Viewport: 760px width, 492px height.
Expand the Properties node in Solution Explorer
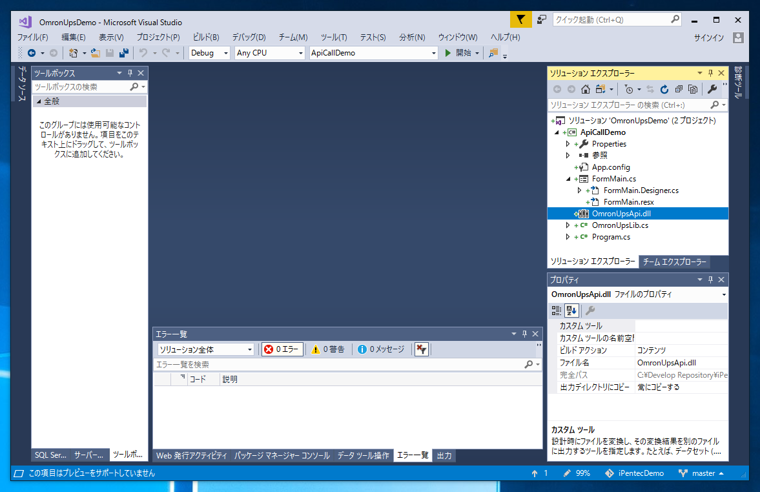point(568,144)
